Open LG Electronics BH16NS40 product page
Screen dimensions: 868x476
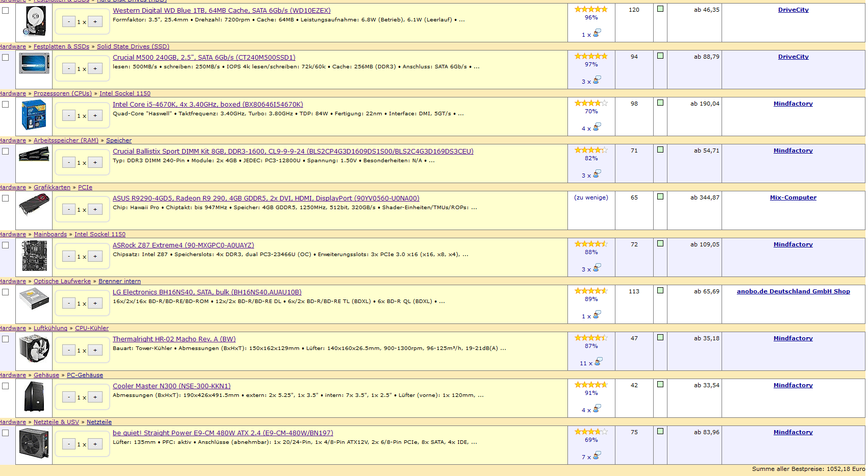coord(207,292)
